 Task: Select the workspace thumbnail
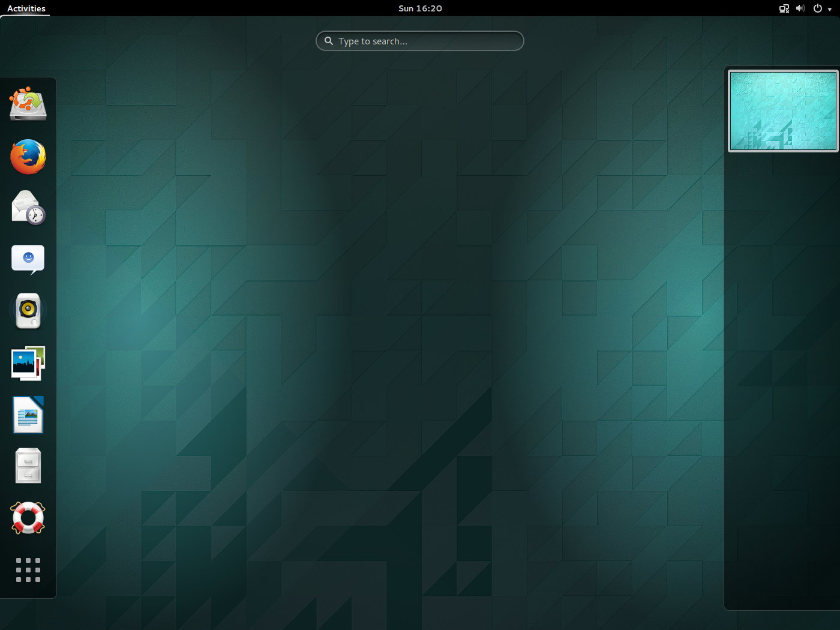[783, 111]
